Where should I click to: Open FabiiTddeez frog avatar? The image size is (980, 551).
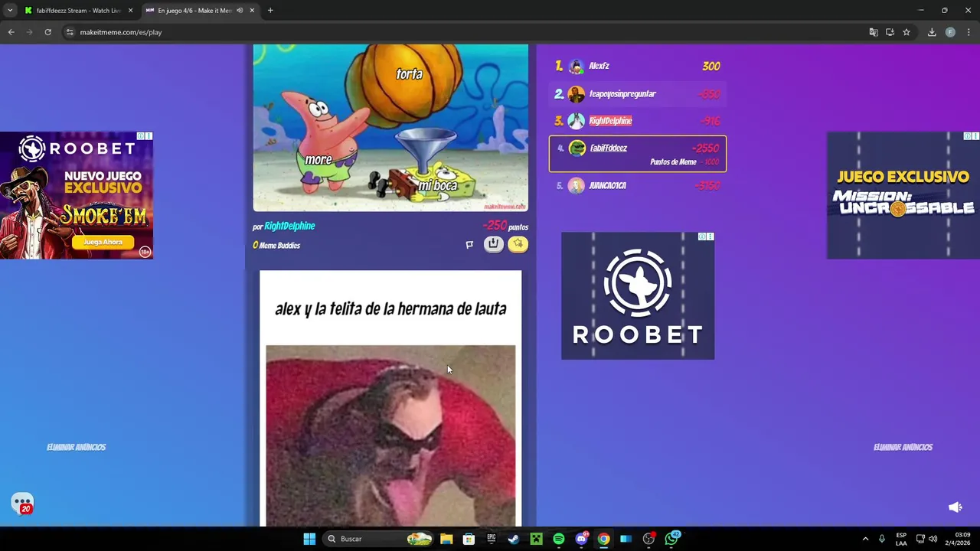(577, 148)
